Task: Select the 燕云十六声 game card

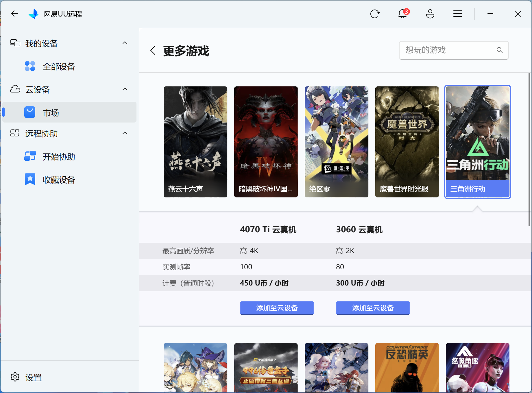Action: [195, 142]
